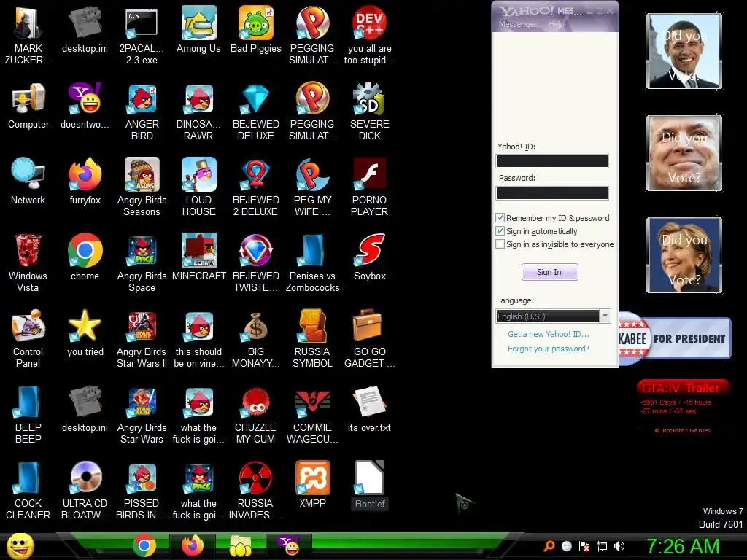The width and height of the screenshot is (747, 560).
Task: Select the Angry Birds Space icon
Action: (x=142, y=262)
